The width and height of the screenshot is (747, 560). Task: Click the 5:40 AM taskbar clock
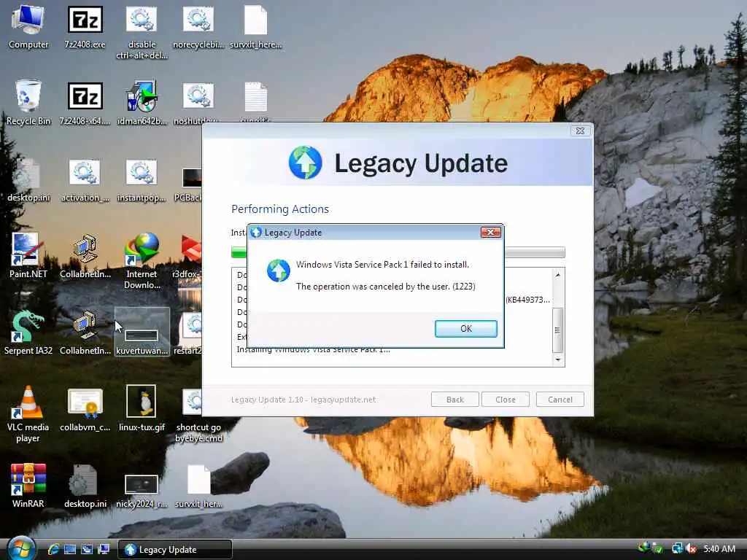719,549
